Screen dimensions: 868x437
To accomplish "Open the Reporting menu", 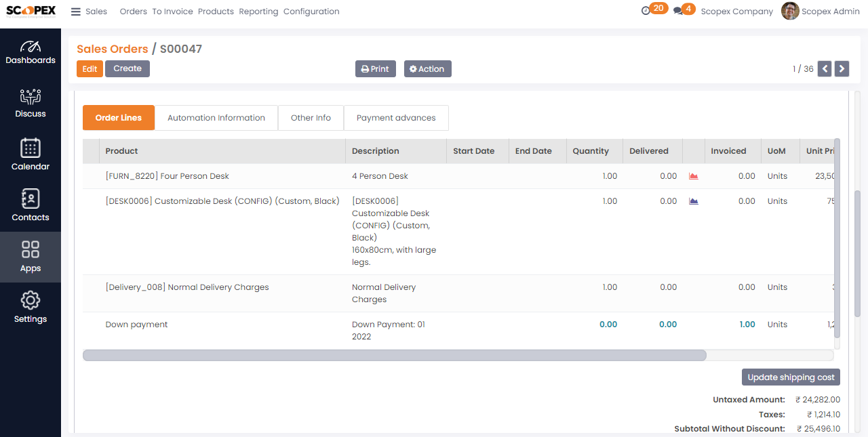I will coord(258,12).
